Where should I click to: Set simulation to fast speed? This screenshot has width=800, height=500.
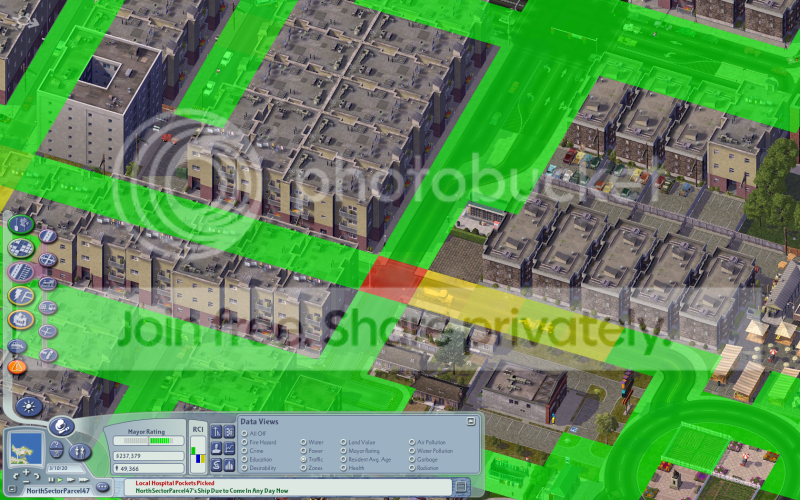pos(70,480)
